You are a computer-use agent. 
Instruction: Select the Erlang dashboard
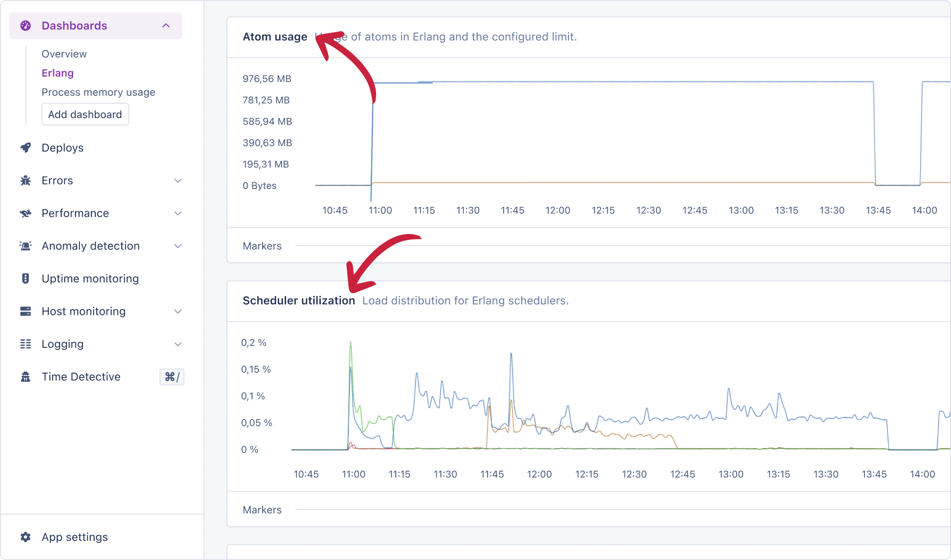tap(57, 73)
